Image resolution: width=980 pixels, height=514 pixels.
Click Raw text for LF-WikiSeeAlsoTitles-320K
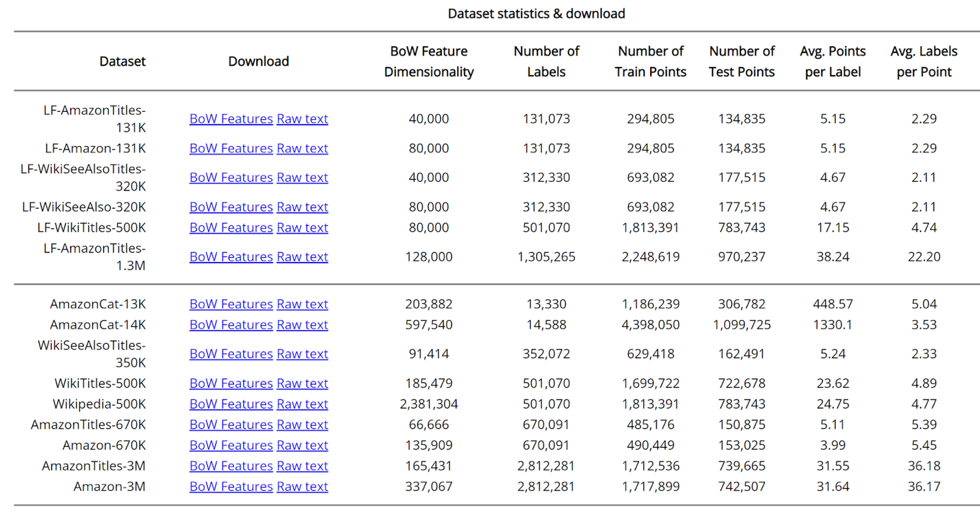point(302,178)
